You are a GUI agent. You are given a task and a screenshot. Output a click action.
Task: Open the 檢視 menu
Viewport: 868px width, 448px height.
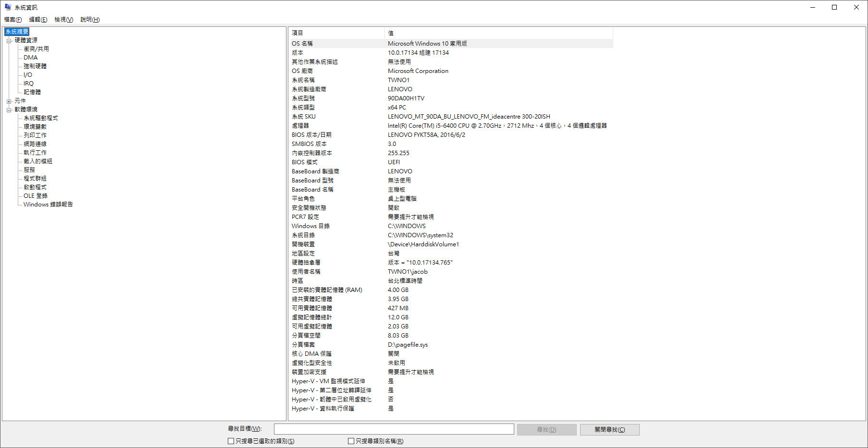(63, 20)
